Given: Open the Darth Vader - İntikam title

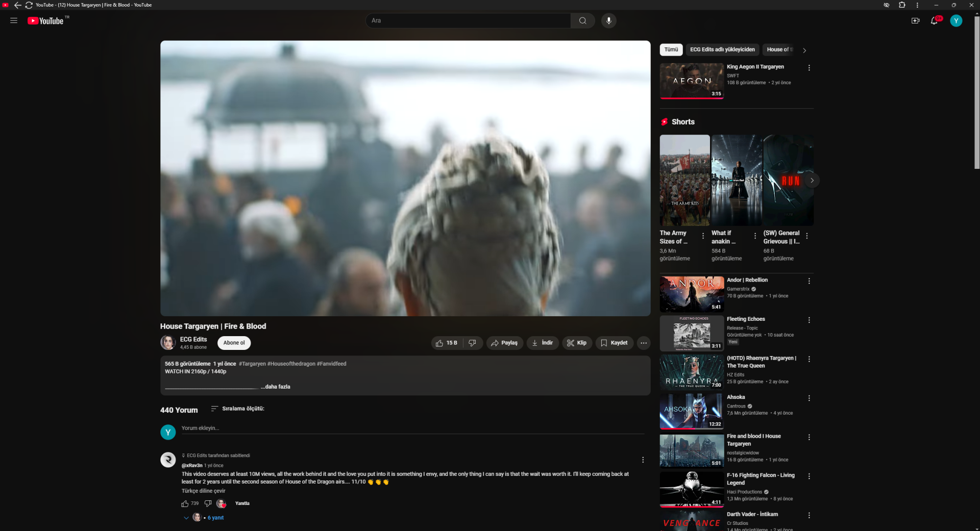Looking at the screenshot, I should (x=752, y=514).
